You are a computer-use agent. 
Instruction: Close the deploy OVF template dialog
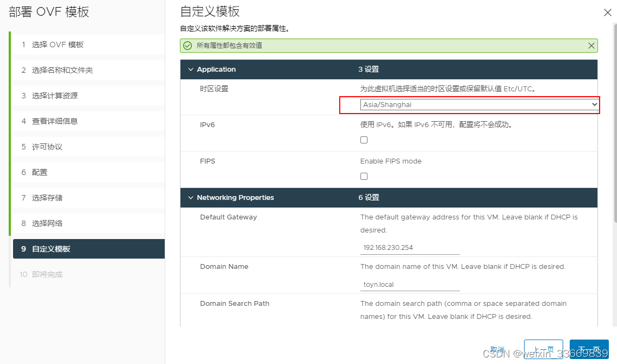[x=608, y=12]
